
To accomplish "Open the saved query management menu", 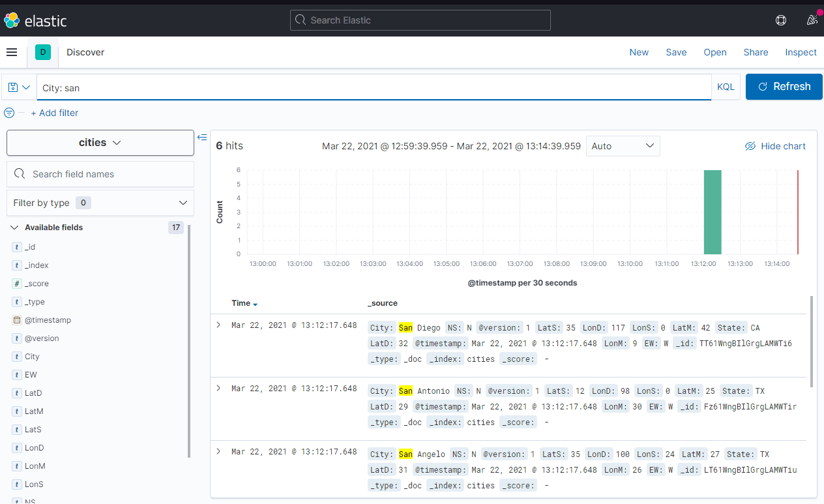I will pos(18,86).
